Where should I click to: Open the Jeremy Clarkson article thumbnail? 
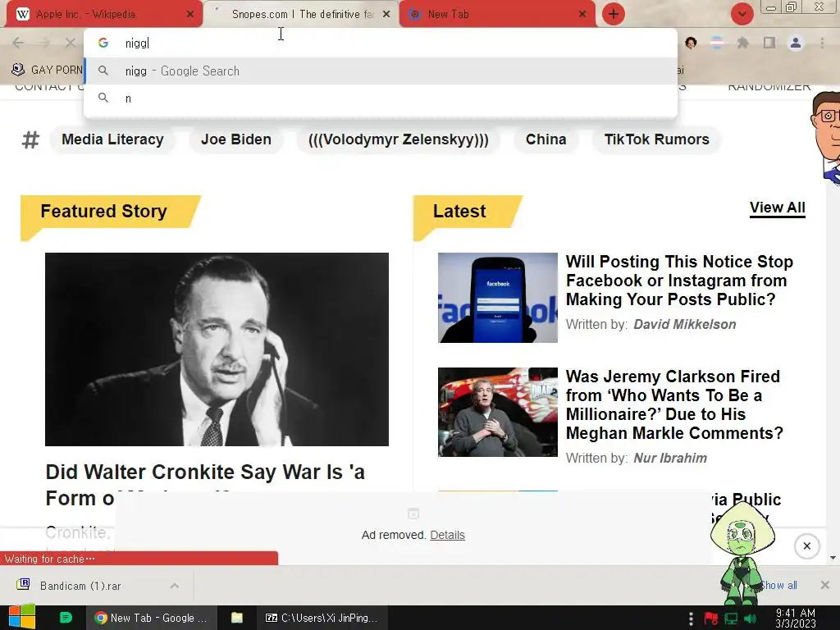click(498, 412)
